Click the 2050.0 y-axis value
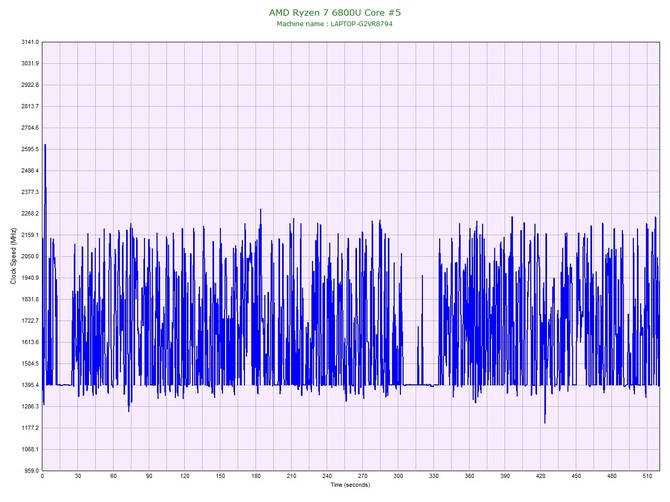Viewport: 670px width, 502px height. coord(30,256)
